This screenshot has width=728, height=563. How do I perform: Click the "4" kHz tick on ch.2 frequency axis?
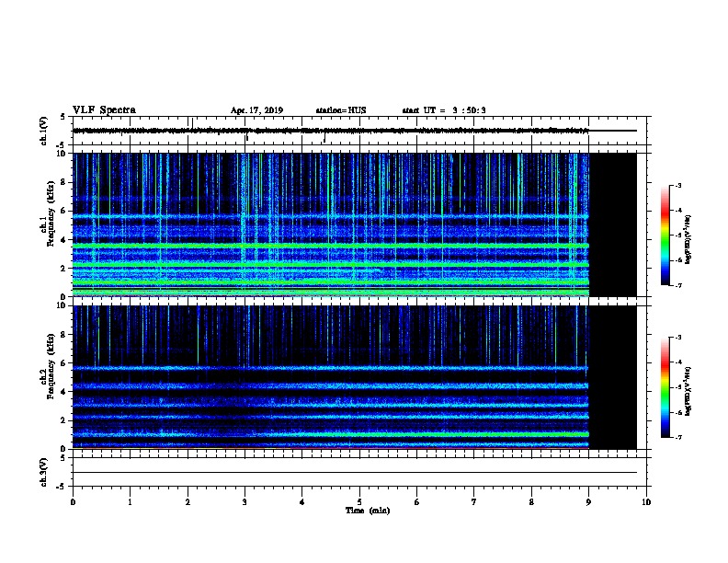(x=63, y=392)
